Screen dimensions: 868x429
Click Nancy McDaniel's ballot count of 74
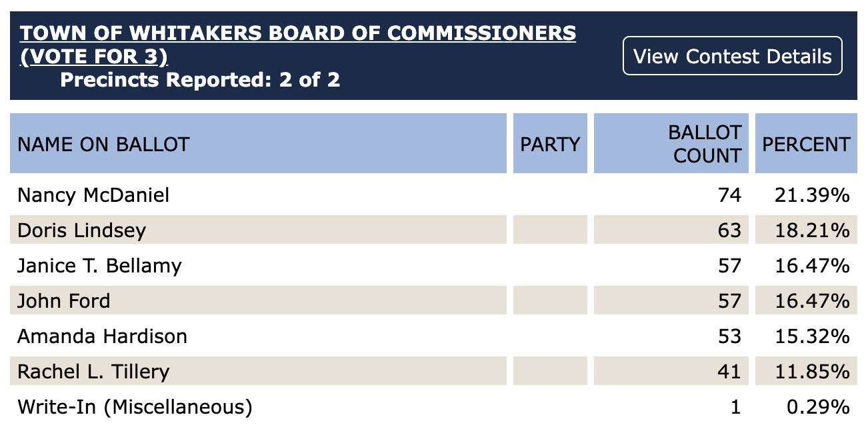(732, 195)
